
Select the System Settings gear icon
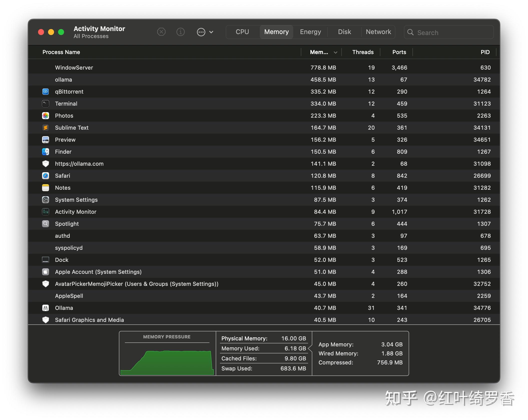[x=46, y=199]
